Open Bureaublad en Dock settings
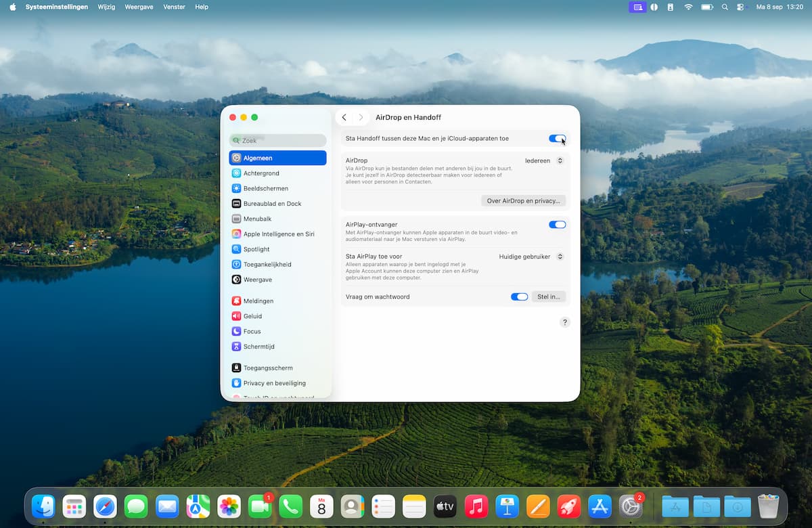This screenshot has height=528, width=812. click(272, 204)
